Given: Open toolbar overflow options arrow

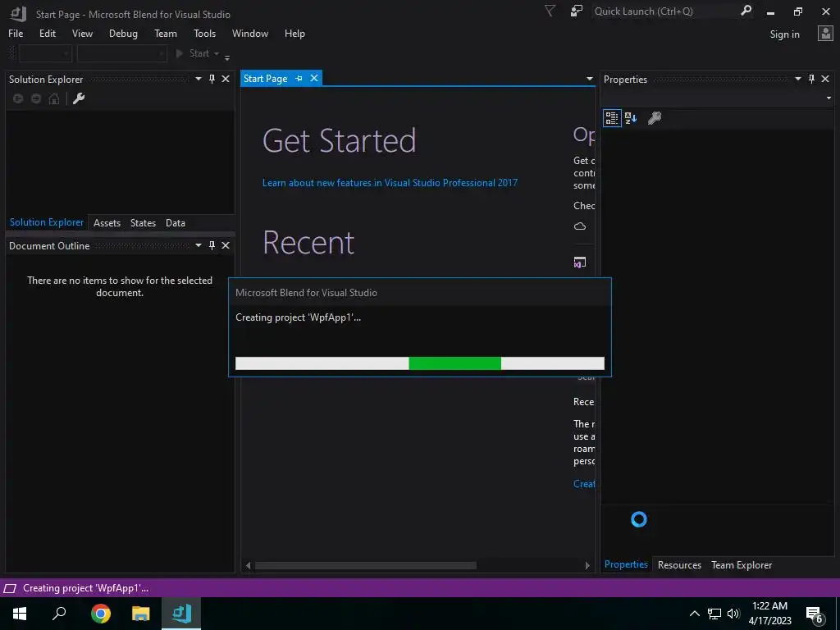Looking at the screenshot, I should tap(227, 57).
